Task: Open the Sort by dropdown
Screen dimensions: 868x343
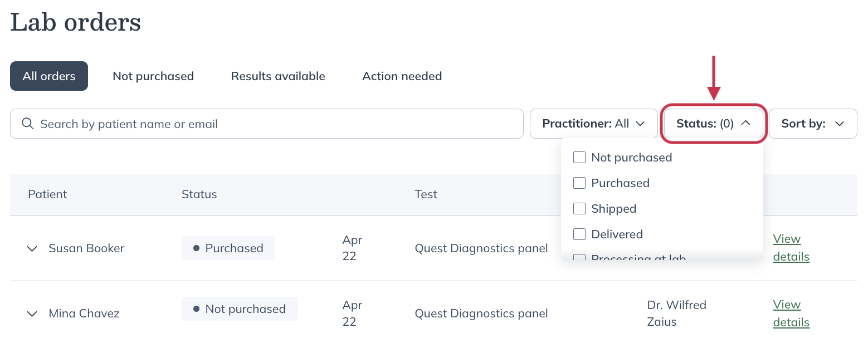Action: (812, 123)
